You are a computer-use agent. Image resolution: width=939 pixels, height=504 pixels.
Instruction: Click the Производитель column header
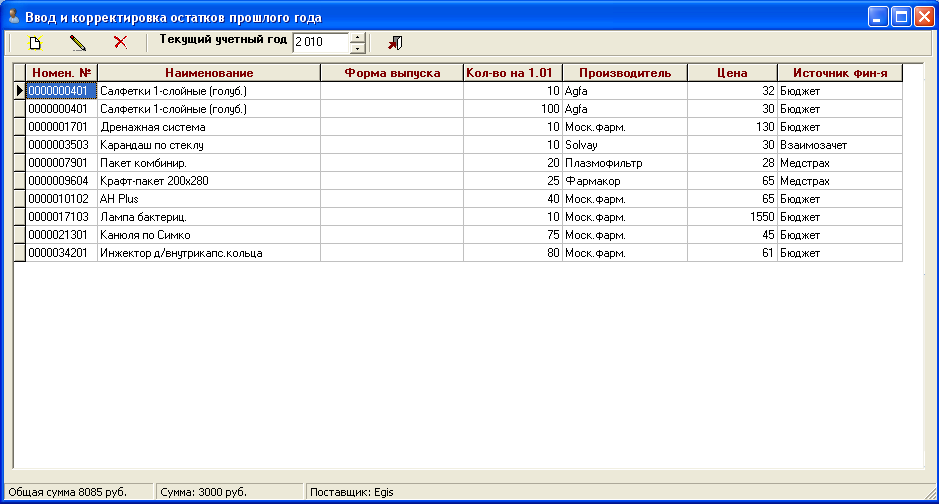coord(625,72)
